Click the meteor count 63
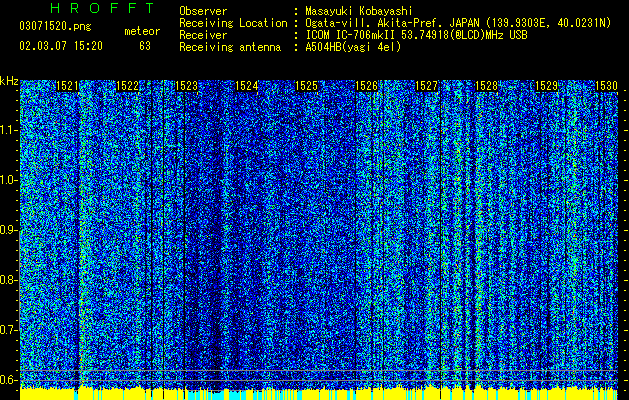Image resolution: width=629 pixels, height=400 pixels. click(145, 46)
